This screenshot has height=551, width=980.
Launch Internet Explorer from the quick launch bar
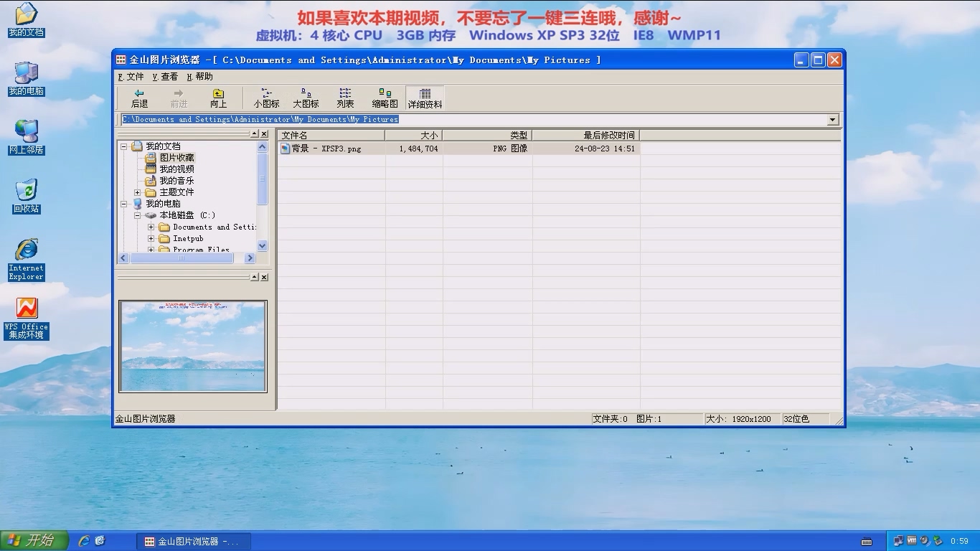84,541
